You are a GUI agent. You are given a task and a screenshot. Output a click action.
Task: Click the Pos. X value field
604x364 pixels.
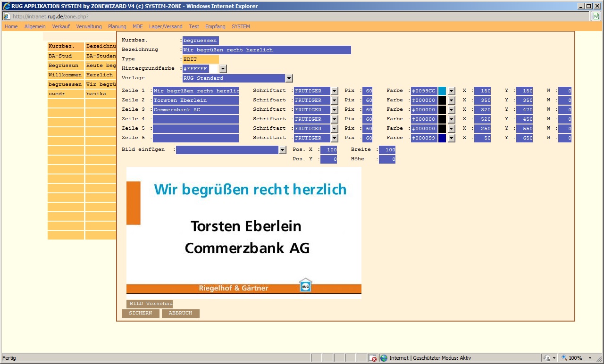pyautogui.click(x=329, y=150)
